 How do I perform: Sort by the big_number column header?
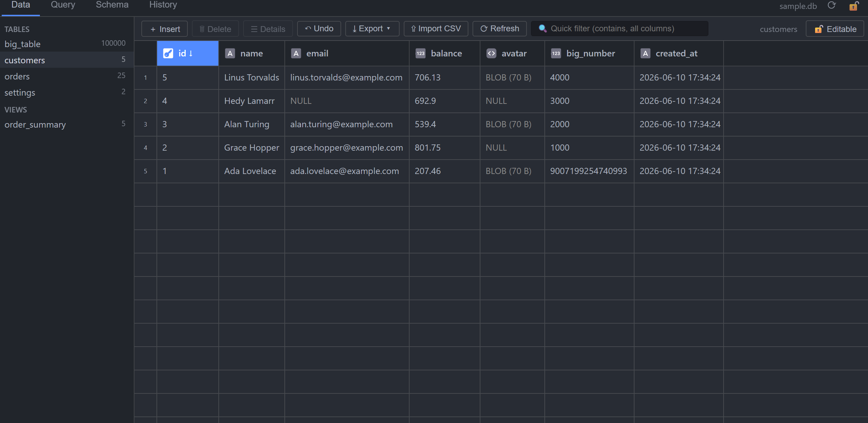(x=589, y=53)
